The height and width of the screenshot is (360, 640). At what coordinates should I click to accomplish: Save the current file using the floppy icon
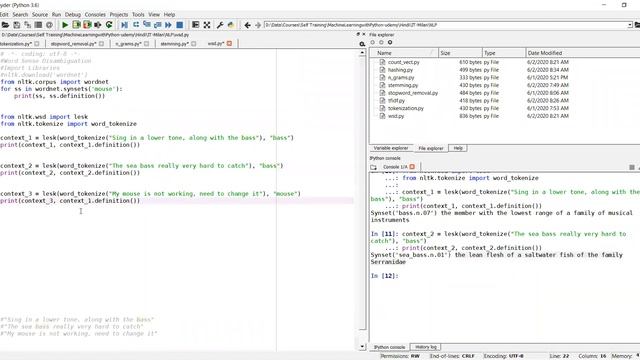coord(17,25)
